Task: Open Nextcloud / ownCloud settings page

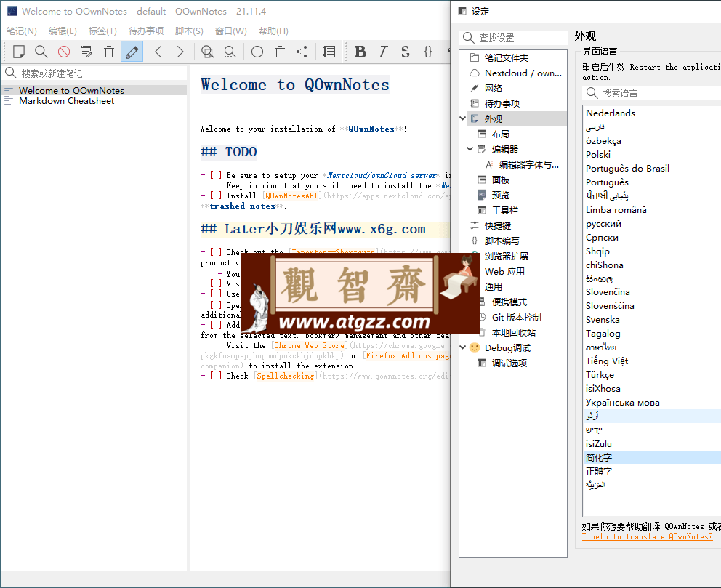Action: tap(523, 73)
